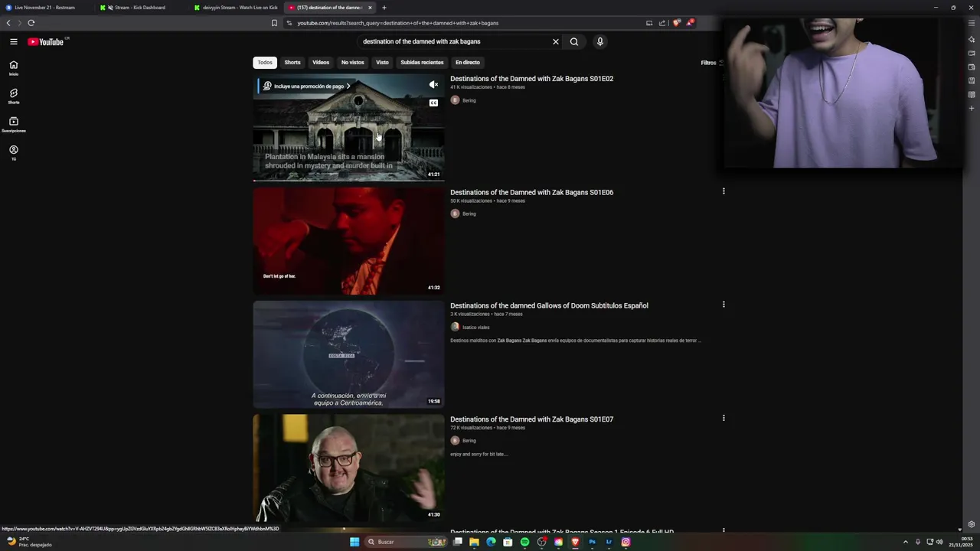Switch to the deivyyin Stream Kick tab
This screenshot has width=980, height=551.
point(236,8)
